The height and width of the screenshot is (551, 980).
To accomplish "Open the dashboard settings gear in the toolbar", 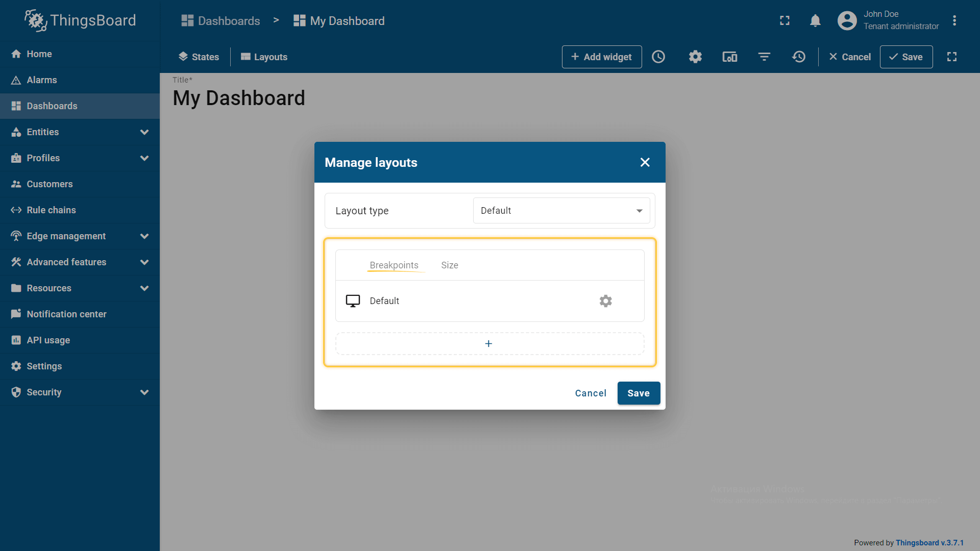I will (x=695, y=57).
